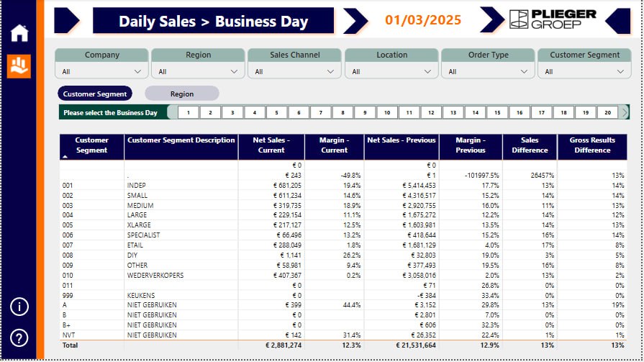Pick business day 20 button

tap(607, 112)
